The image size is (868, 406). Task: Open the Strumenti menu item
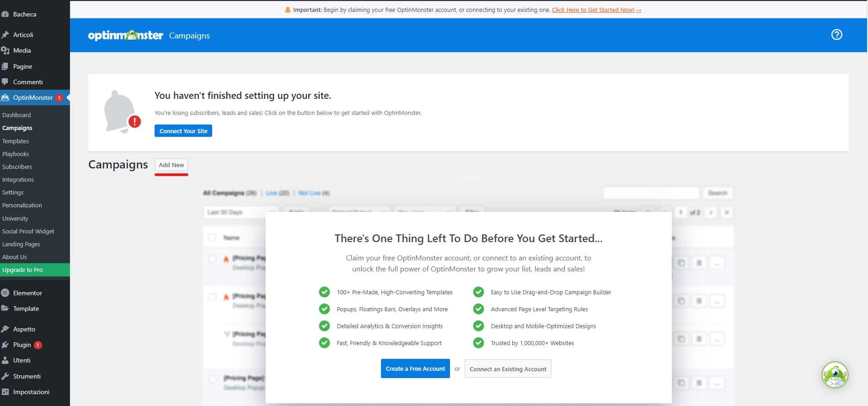(x=35, y=376)
